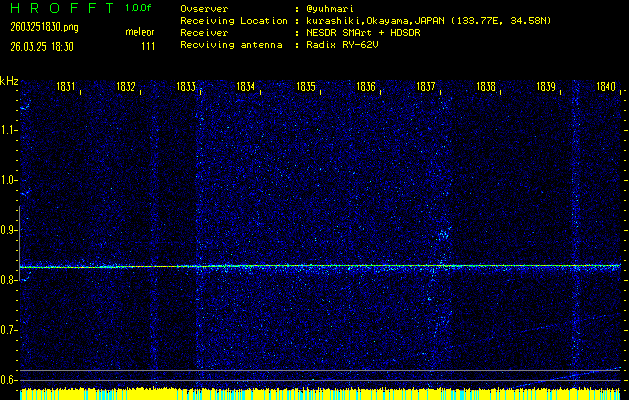The image size is (629, 400).
Task: Click the 0.6 kHz frequency label
Action: coord(8,380)
